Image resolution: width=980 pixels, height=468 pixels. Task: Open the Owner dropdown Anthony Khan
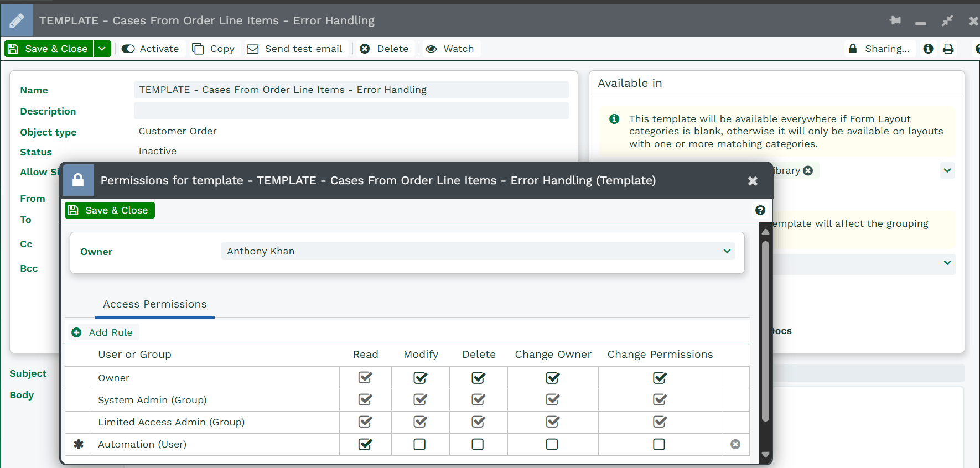click(478, 251)
